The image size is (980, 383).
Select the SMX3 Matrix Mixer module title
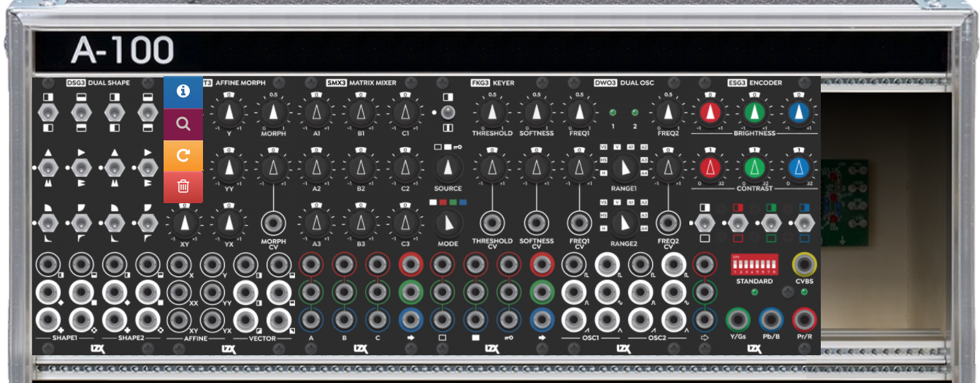361,83
